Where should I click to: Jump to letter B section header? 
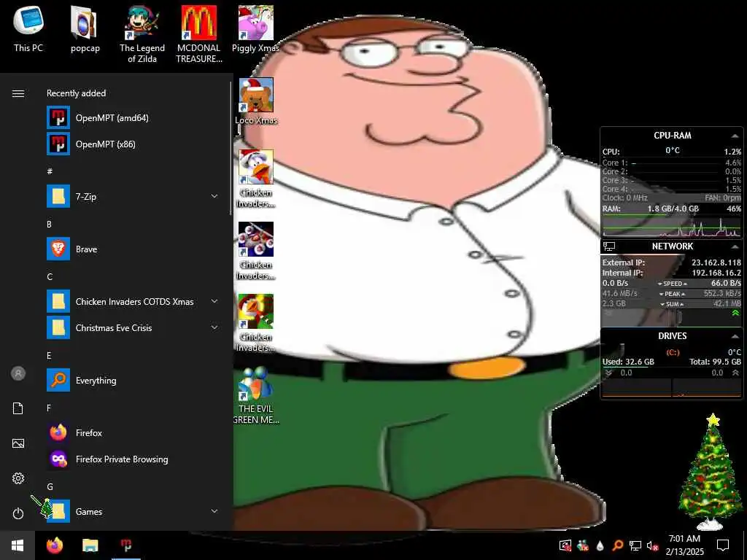click(49, 224)
